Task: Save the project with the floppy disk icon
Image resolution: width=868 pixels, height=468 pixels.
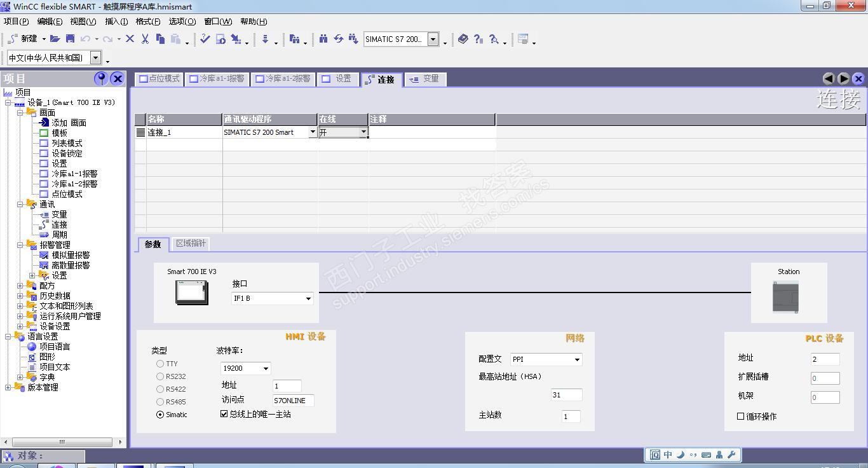Action: (70, 39)
